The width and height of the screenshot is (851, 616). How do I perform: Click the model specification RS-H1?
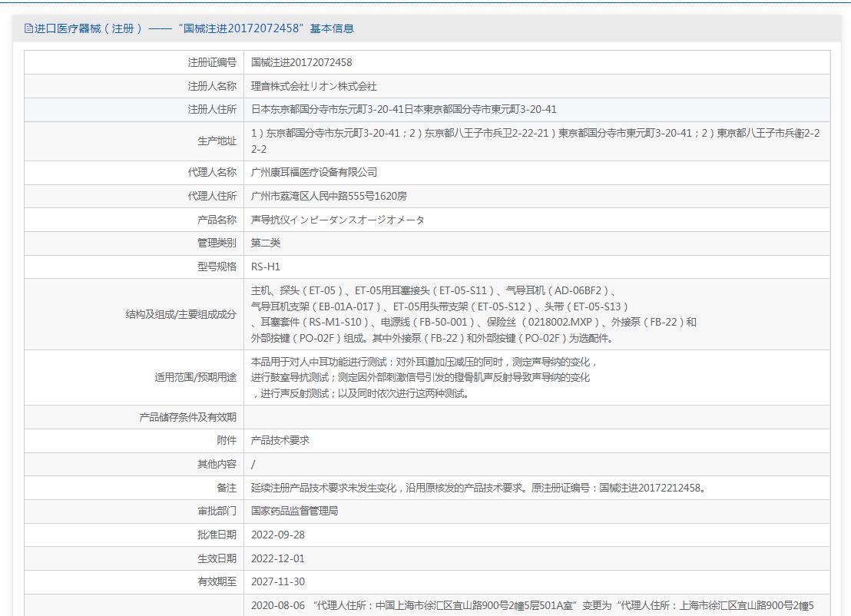click(266, 267)
